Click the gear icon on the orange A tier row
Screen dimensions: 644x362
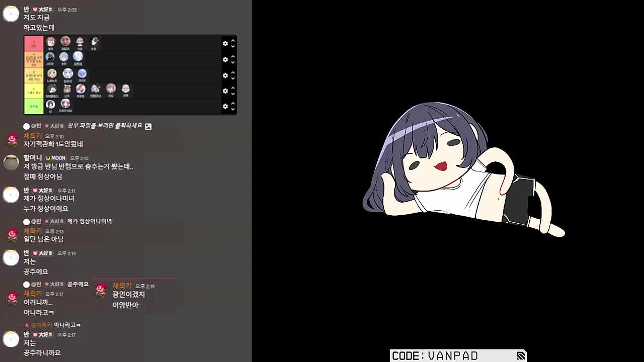pos(225,59)
